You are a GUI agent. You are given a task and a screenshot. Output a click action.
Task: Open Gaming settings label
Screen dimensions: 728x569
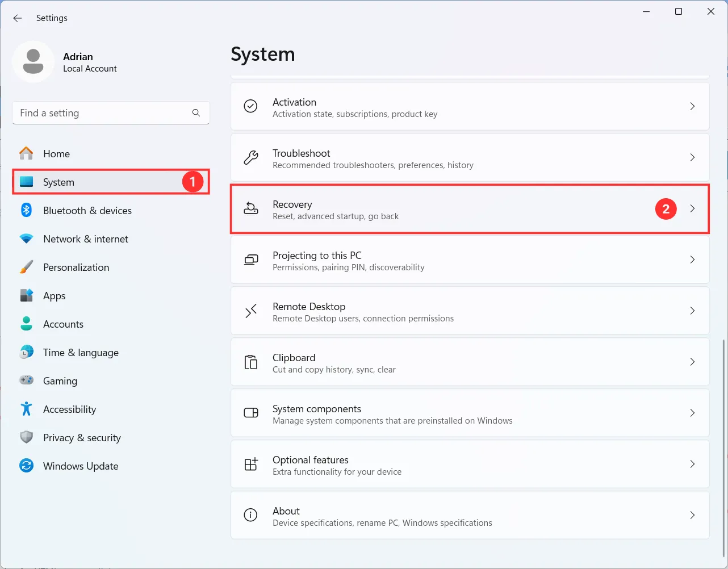point(60,381)
